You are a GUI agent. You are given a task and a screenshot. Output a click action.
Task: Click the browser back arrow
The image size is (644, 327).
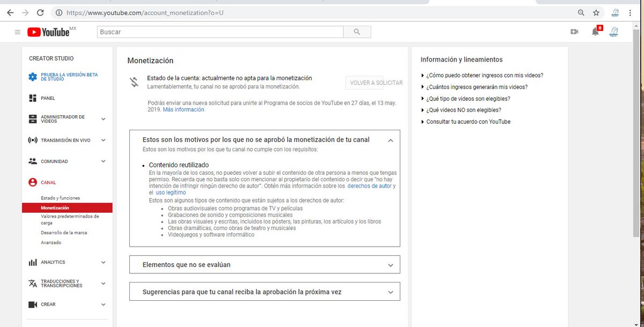(x=10, y=12)
